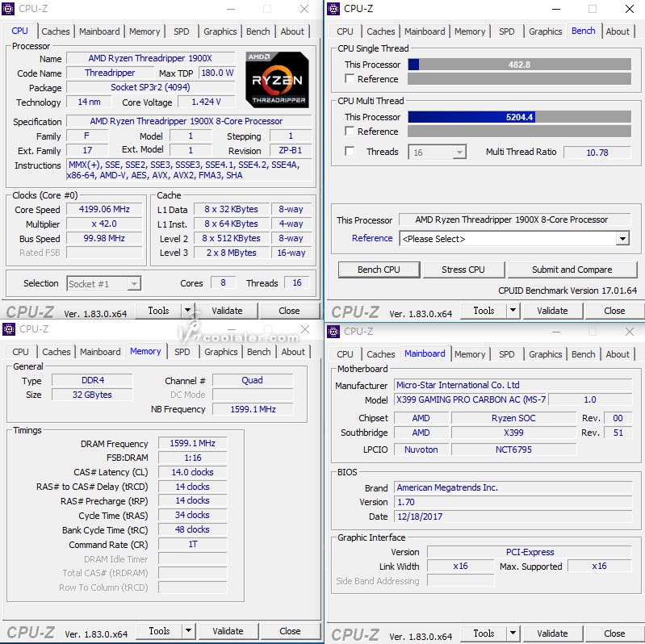Screen dimensions: 645x644
Task: Click the Reference link label in the Bench window
Action: pyautogui.click(x=372, y=238)
